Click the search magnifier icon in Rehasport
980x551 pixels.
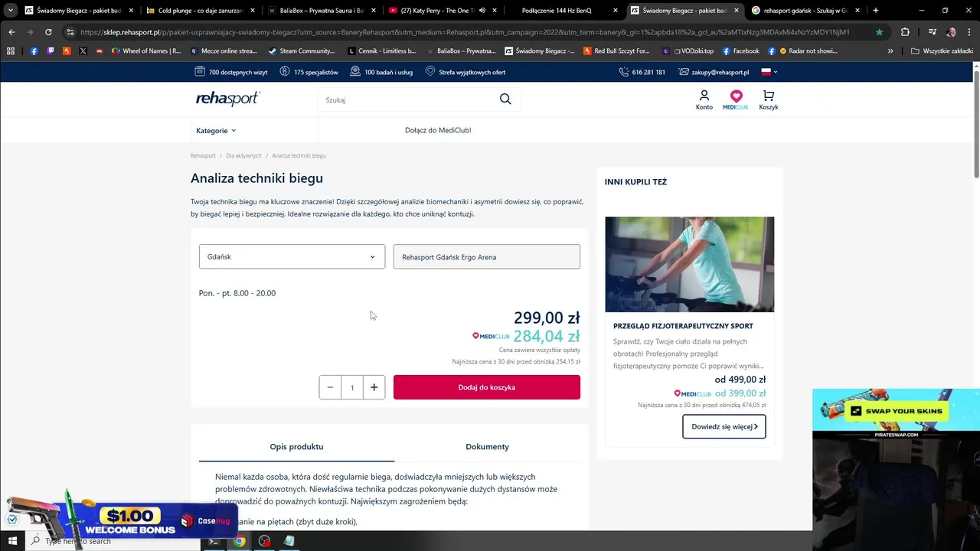coord(505,99)
